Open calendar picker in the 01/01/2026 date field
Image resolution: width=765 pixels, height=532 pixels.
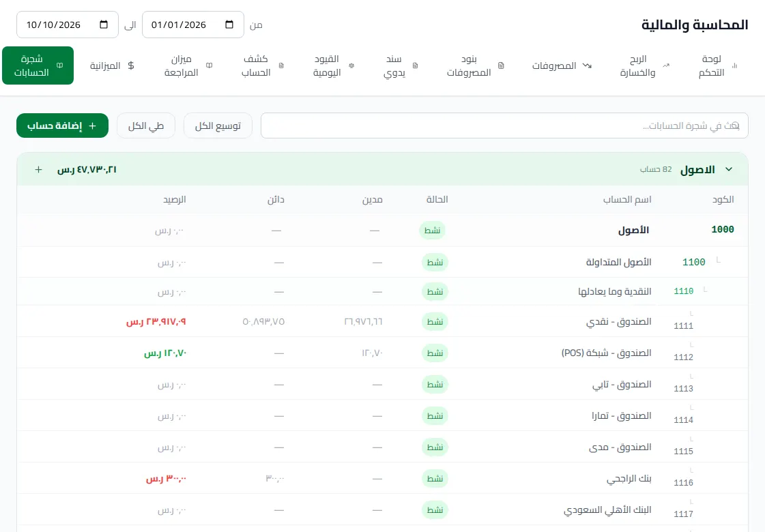click(x=229, y=25)
